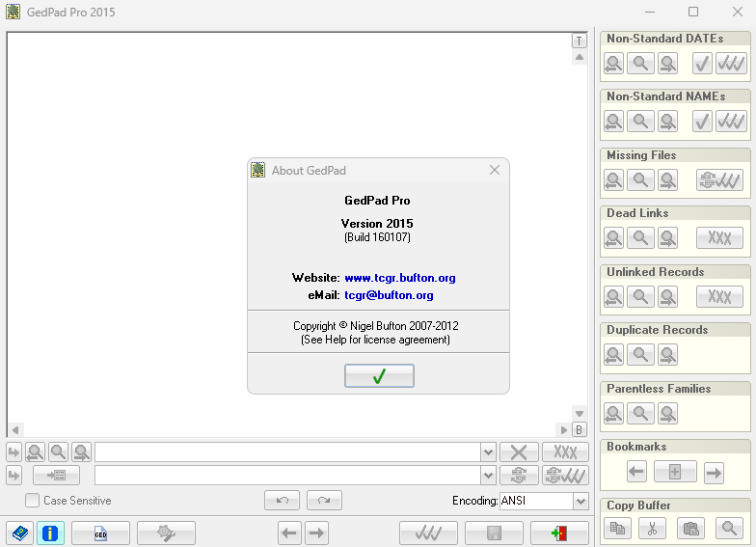Find next Duplicate Record
756x547 pixels.
(x=667, y=355)
